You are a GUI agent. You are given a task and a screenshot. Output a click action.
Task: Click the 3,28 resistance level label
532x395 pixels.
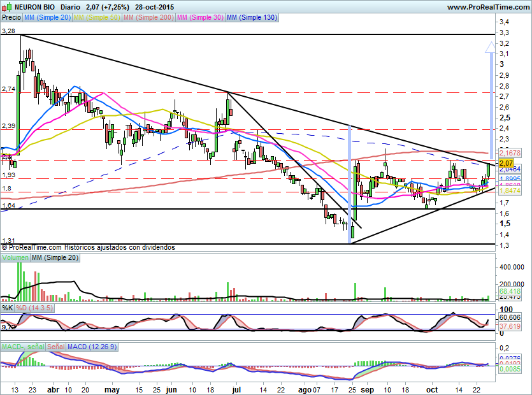(8, 31)
